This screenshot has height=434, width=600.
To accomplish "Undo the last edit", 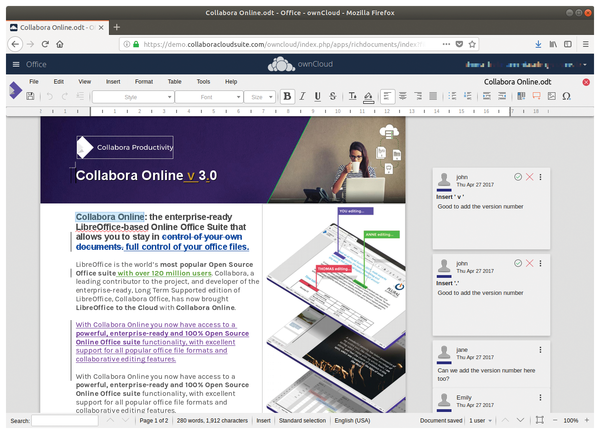I will tap(49, 96).
